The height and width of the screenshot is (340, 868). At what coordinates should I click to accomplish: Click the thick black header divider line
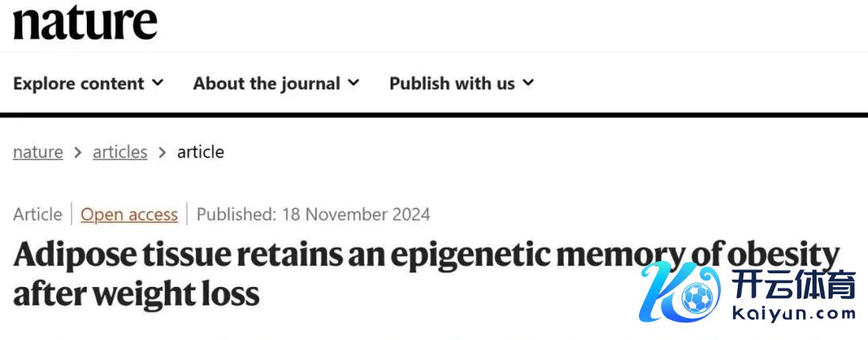434,116
